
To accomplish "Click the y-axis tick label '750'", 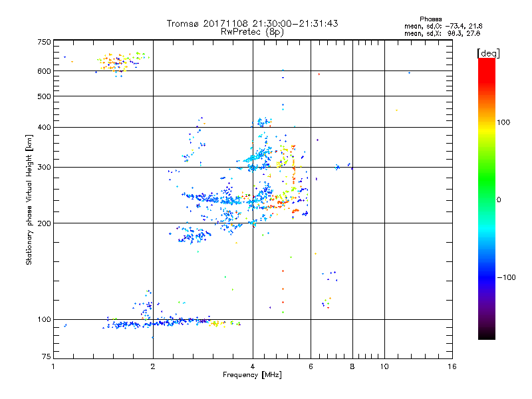I will coord(44,42).
